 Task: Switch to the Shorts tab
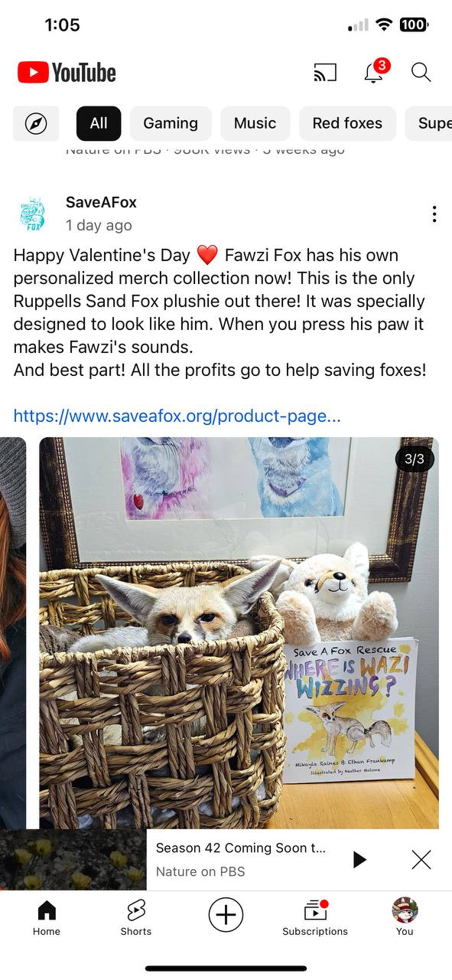[136, 917]
